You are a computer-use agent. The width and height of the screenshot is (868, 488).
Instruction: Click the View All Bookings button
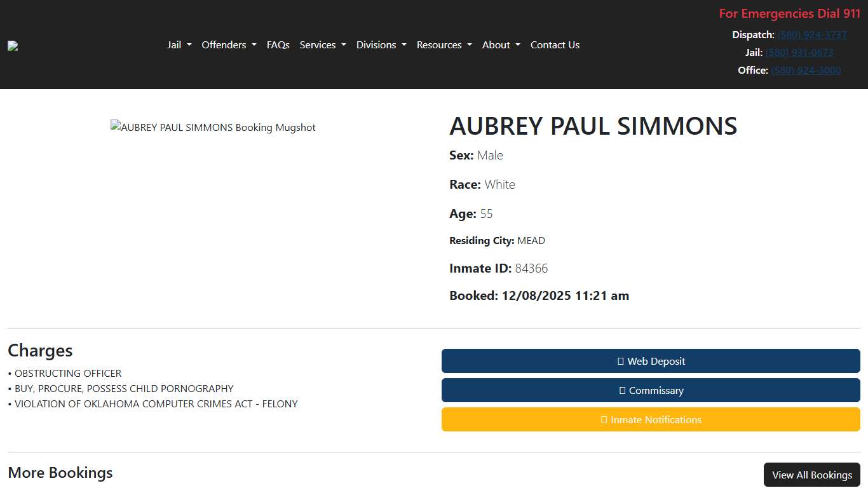point(811,475)
